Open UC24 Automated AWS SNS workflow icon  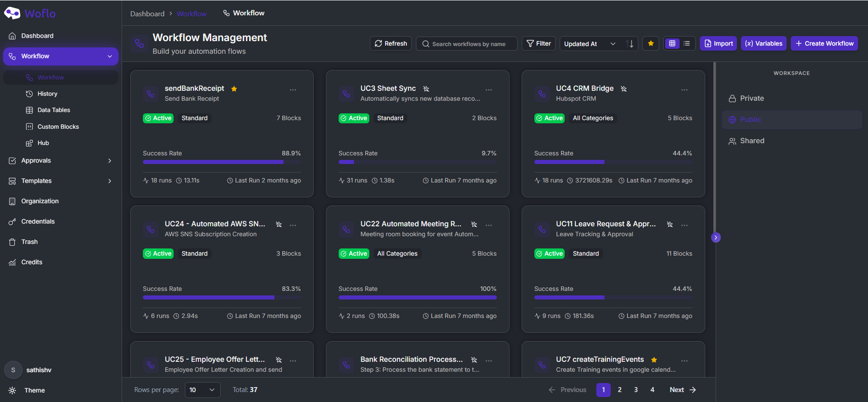tap(151, 229)
